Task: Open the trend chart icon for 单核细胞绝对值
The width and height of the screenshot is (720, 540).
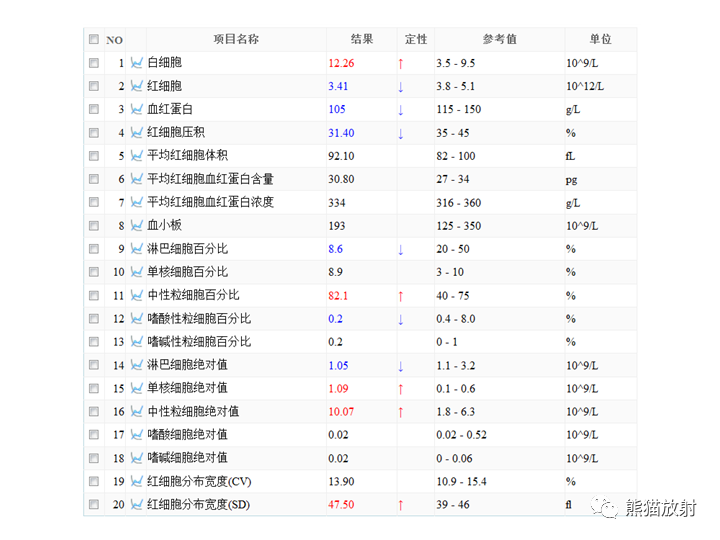Action: tap(136, 388)
